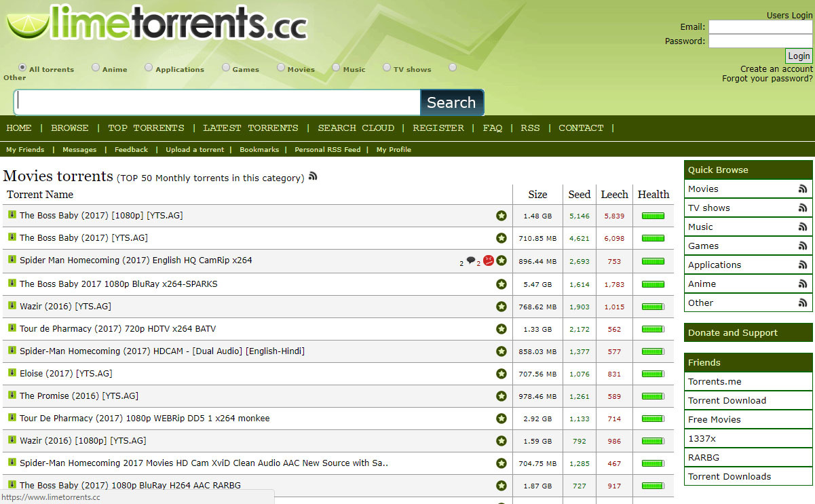The image size is (815, 504).
Task: Select the Movies radio button
Action: tap(281, 68)
